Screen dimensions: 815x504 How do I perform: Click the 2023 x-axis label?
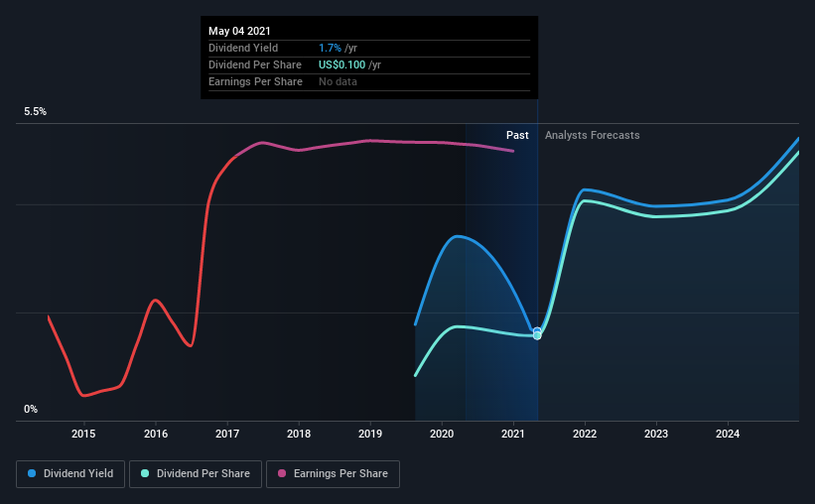click(x=656, y=434)
